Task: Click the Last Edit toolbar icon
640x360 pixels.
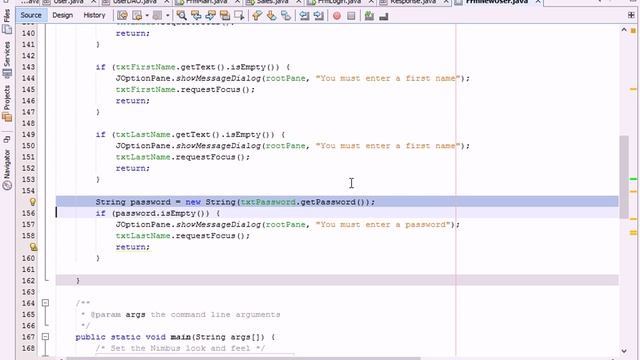Action: coord(122,16)
